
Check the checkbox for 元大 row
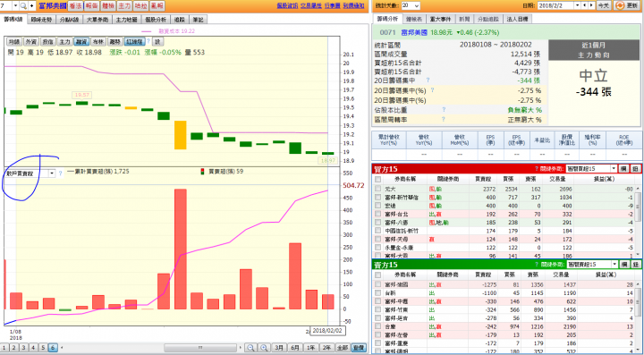point(377,189)
